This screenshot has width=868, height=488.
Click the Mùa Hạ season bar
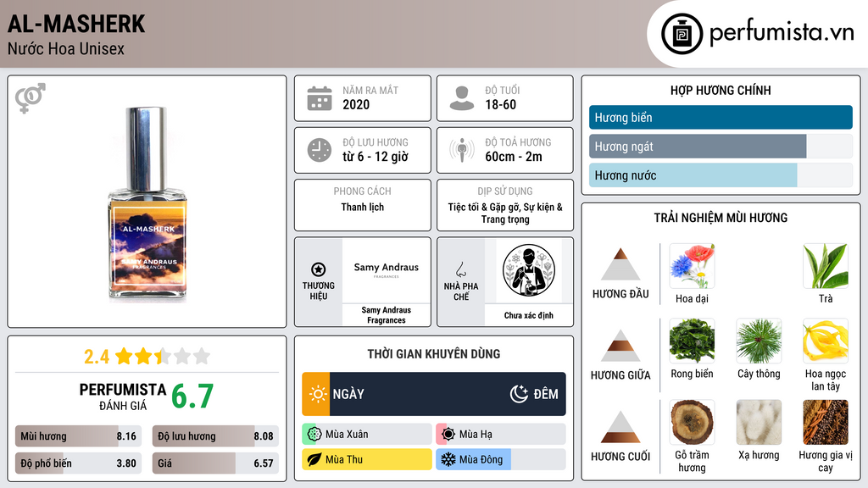click(x=501, y=435)
